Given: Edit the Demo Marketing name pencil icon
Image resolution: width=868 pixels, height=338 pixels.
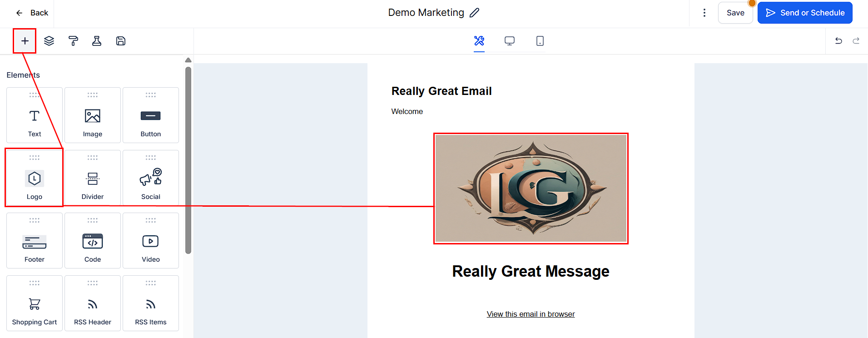Looking at the screenshot, I should [x=475, y=13].
